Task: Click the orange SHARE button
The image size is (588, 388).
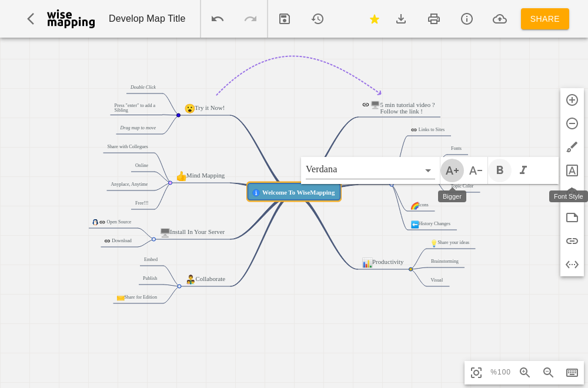Action: 545,19
